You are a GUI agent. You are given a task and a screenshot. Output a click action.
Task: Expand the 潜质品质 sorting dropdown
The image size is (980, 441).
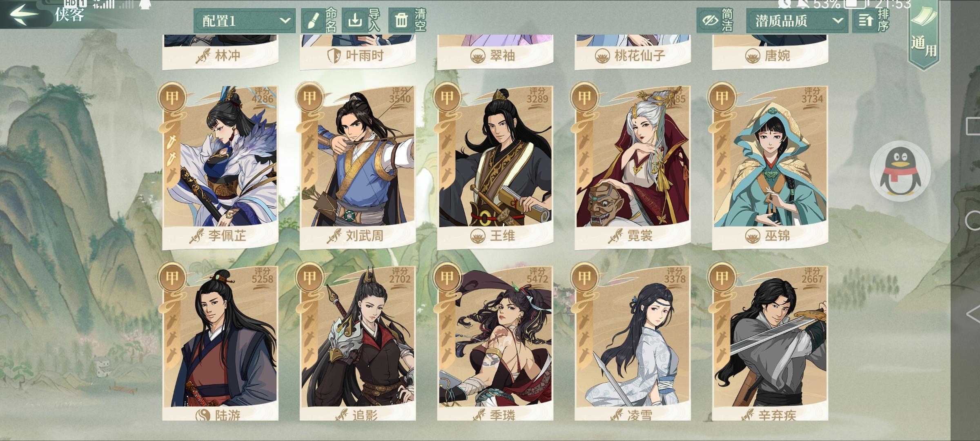click(797, 20)
